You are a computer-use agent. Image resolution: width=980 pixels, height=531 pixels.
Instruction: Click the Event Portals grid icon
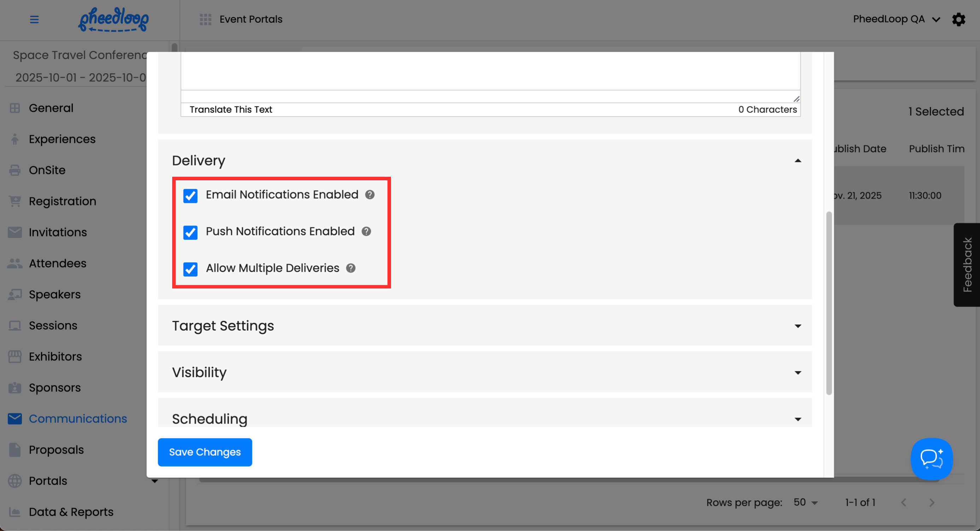[205, 19]
